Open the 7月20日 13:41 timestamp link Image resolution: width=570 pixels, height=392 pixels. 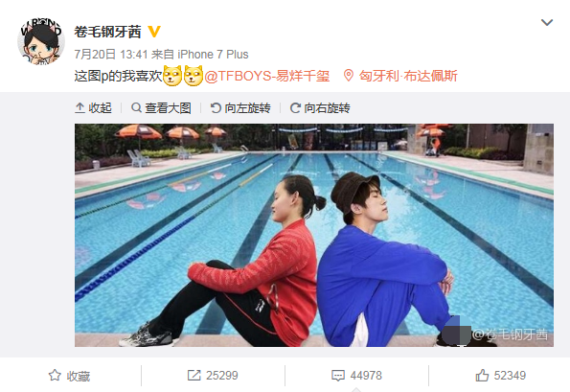tap(111, 55)
